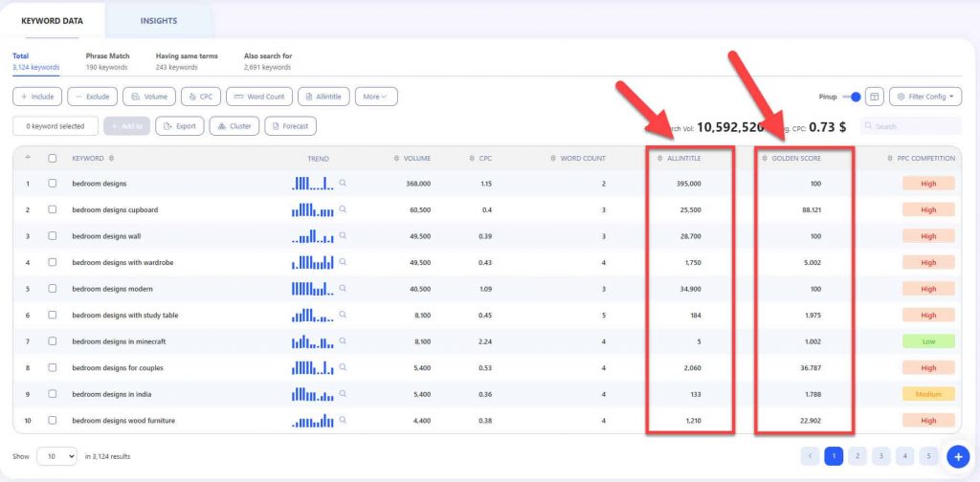Select the Also search for tab

coord(268,61)
